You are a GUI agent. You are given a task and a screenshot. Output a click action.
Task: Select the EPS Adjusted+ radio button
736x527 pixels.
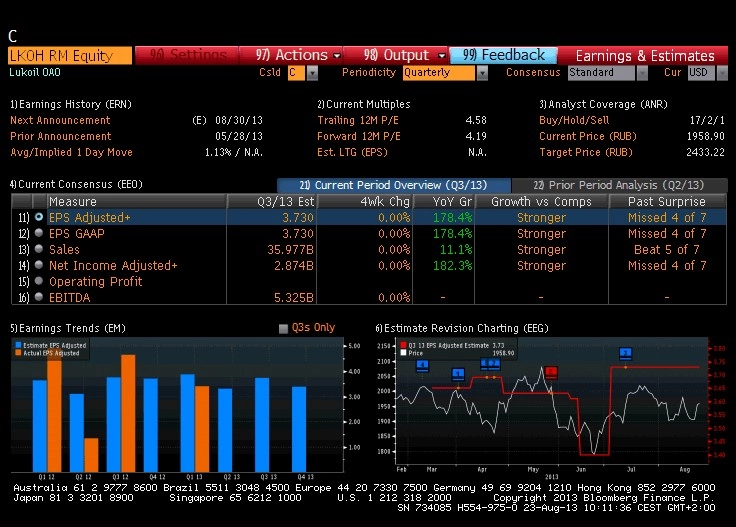pyautogui.click(x=39, y=217)
